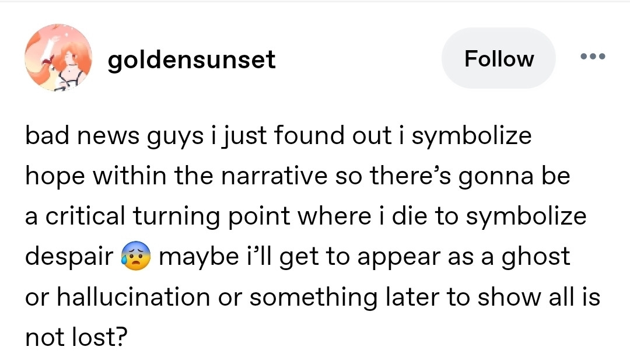The image size is (630, 364).
Task: Click the word "despair" before the emoji
Action: coord(69,257)
